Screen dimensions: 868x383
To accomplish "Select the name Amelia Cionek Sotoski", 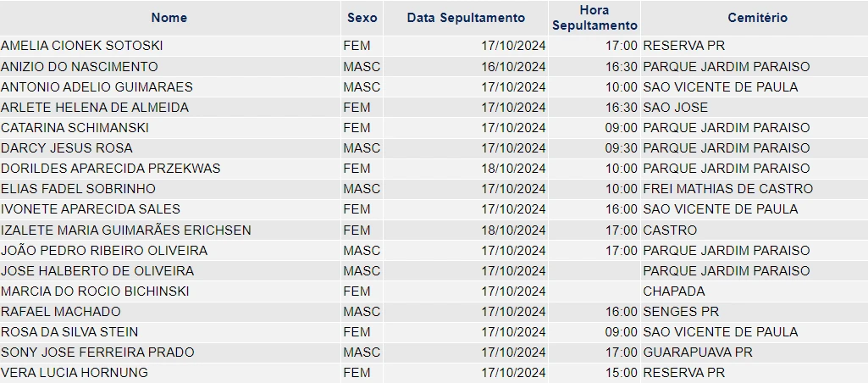I will (x=82, y=46).
